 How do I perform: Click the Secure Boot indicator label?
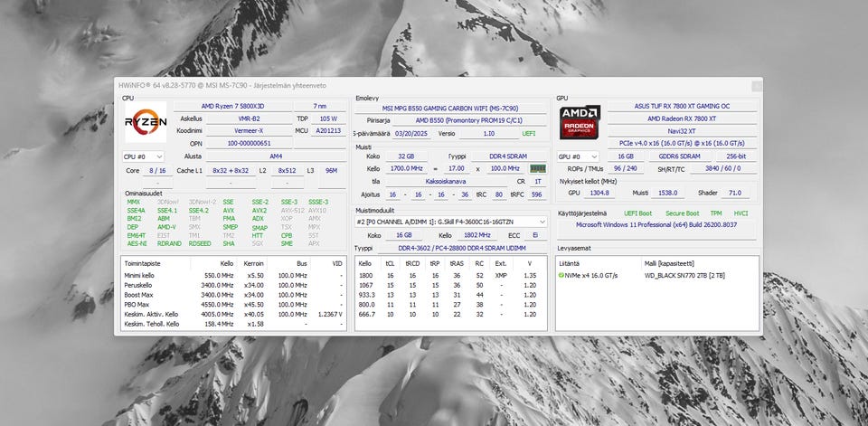click(681, 213)
